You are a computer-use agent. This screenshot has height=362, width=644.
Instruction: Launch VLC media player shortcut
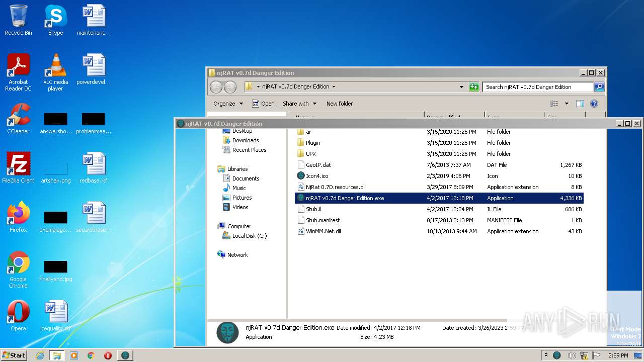tap(55, 72)
